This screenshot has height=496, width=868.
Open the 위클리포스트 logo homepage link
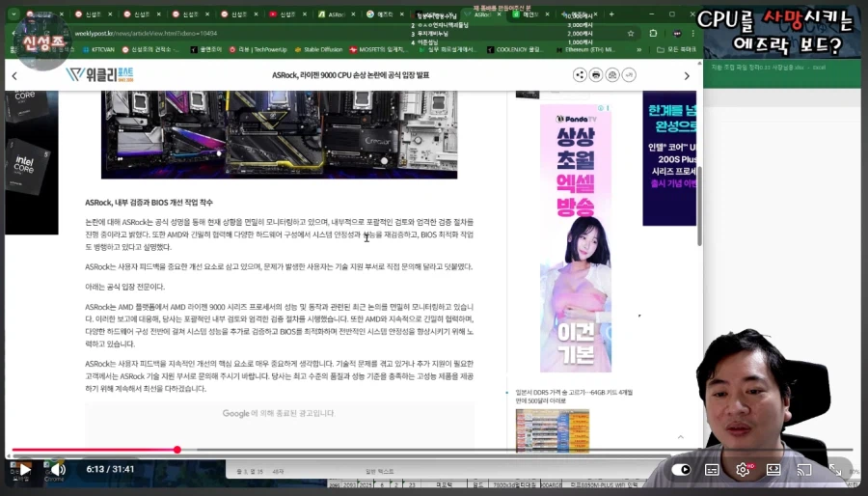(99, 74)
